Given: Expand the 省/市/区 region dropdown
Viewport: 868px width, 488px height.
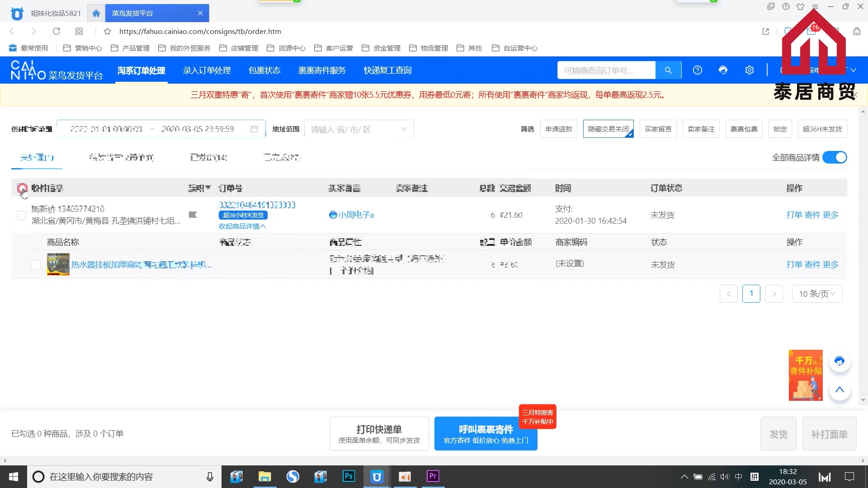Looking at the screenshot, I should pyautogui.click(x=404, y=129).
